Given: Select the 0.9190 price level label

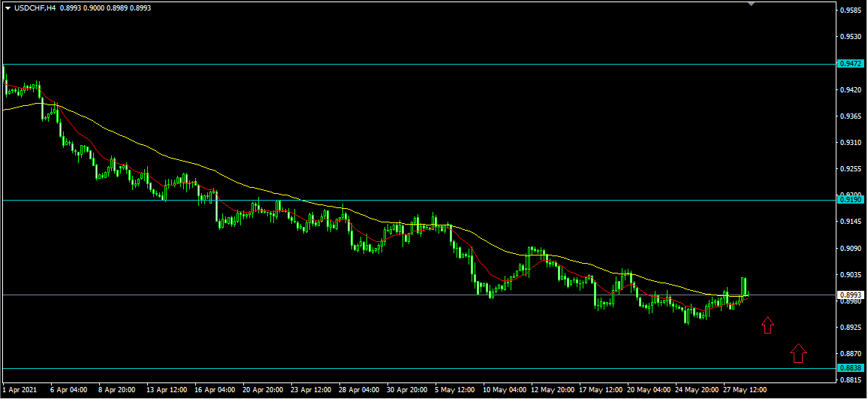Looking at the screenshot, I should click(x=850, y=200).
